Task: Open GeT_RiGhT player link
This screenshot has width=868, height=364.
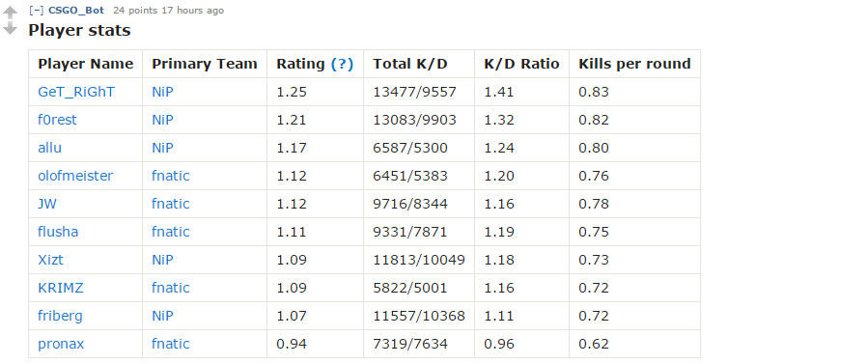Action: pos(76,92)
